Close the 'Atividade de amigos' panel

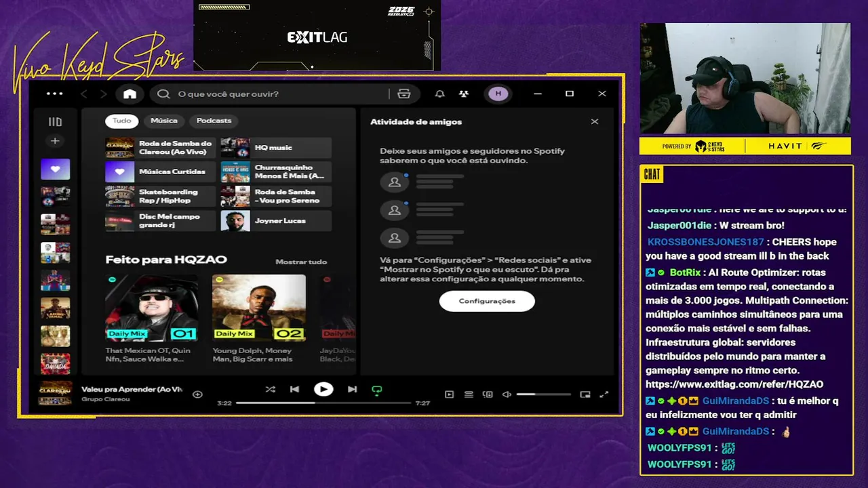(595, 121)
